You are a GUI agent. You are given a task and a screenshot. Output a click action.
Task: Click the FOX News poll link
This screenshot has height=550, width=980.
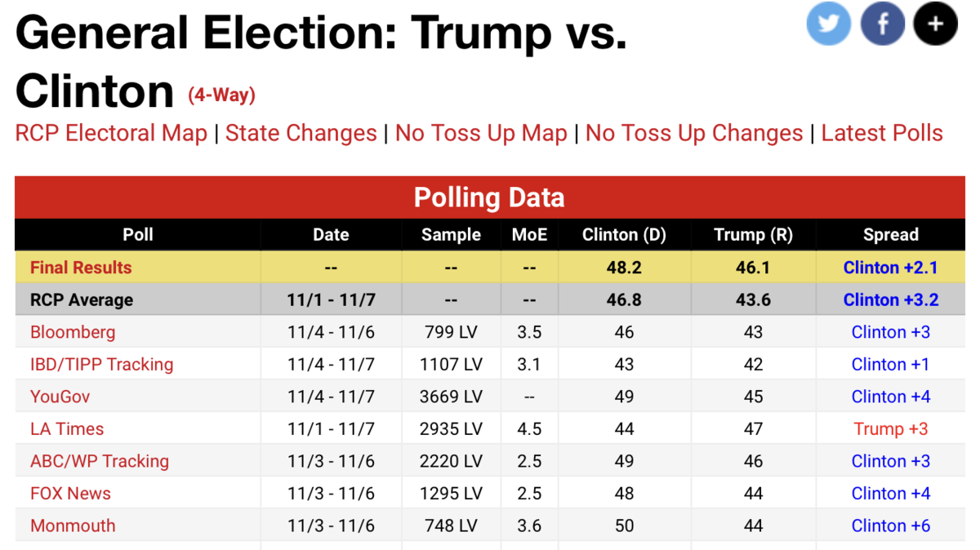(70, 493)
